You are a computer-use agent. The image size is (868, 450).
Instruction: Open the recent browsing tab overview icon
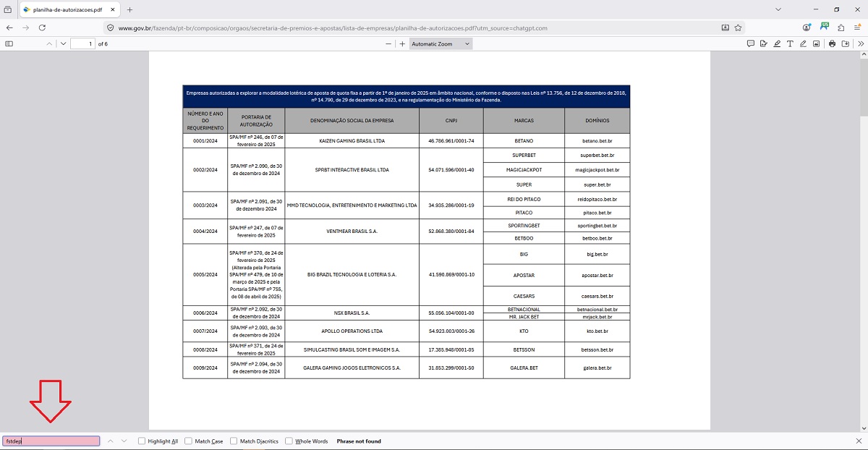click(8, 9)
